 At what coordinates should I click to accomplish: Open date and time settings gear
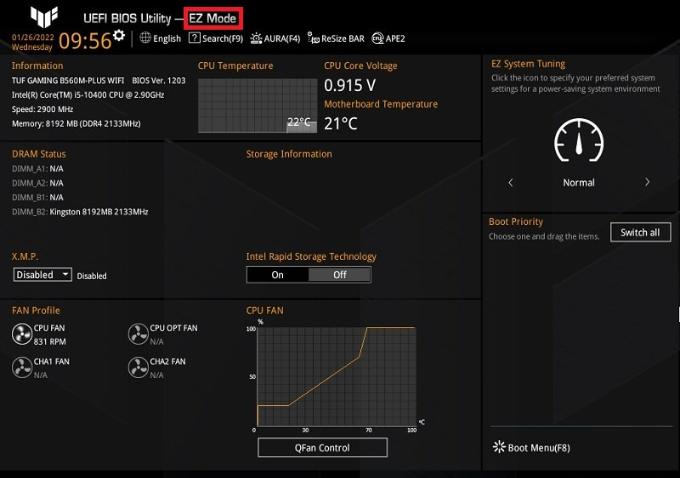(119, 35)
